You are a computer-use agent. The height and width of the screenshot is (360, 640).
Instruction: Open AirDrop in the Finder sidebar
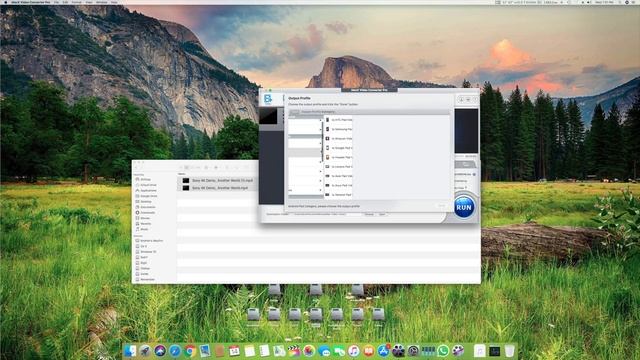coord(143,179)
